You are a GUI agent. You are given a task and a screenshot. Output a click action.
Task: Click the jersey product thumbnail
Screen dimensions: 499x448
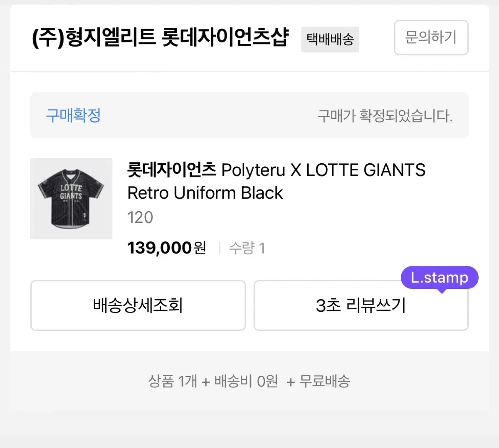[x=70, y=199]
